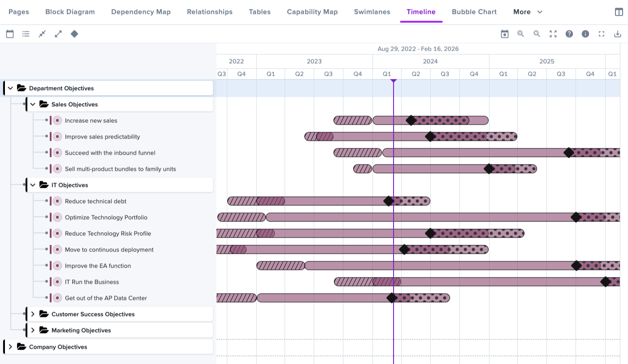This screenshot has height=364, width=628.
Task: Collapse the Sales Objectives group
Action: click(33, 104)
